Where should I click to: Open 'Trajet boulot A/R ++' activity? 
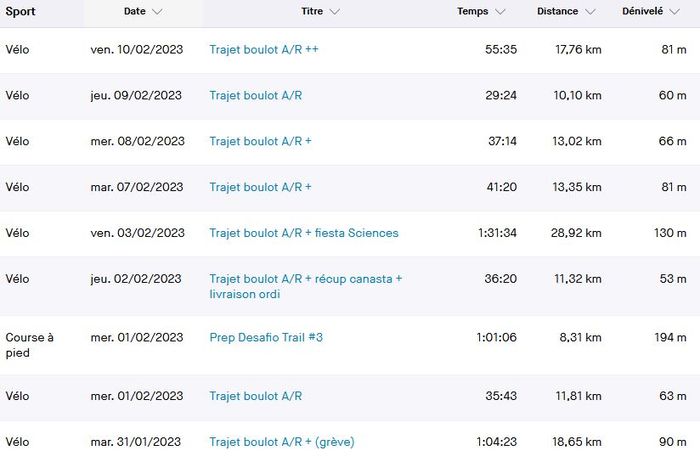click(264, 49)
